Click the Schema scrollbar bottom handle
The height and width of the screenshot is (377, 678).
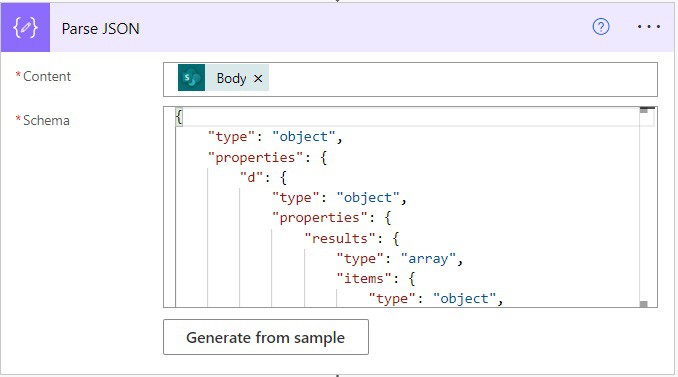click(644, 304)
